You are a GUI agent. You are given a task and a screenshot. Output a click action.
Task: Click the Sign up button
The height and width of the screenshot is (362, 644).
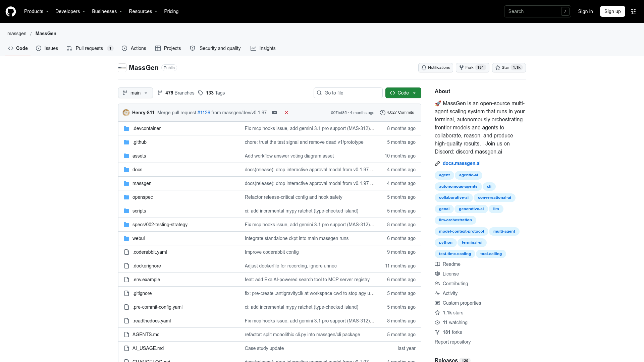612,11
